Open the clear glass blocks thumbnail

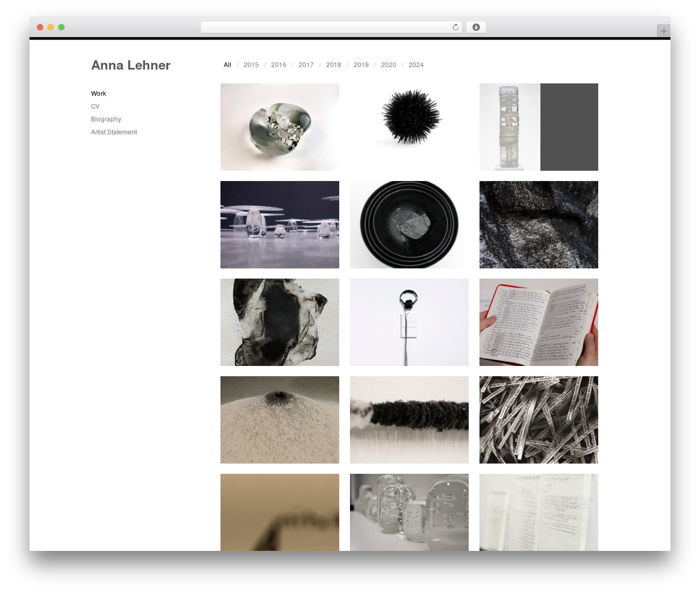(x=409, y=512)
